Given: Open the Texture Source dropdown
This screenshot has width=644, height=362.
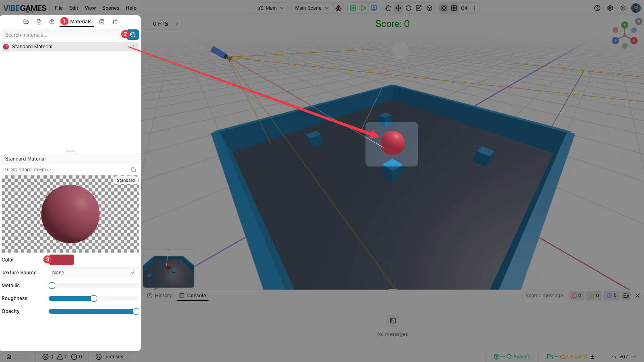Looking at the screenshot, I should point(94,273).
